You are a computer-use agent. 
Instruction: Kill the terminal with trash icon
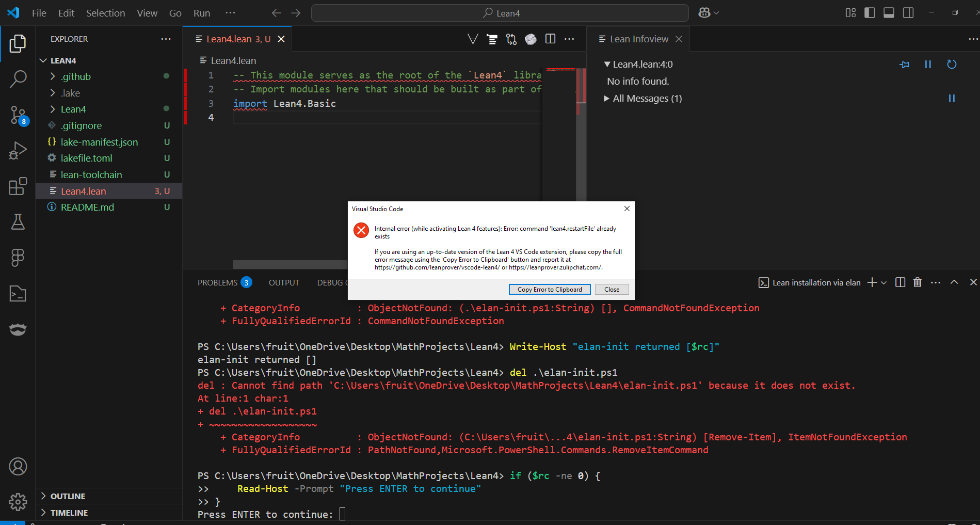917,282
